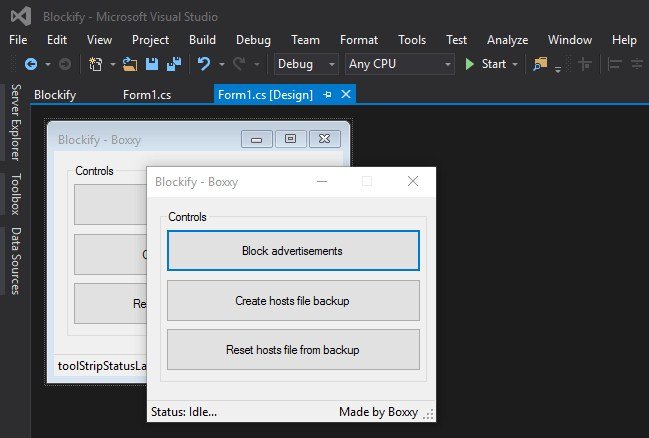Open the Any CPU platform dropdown
649x438 pixels.
[x=399, y=64]
